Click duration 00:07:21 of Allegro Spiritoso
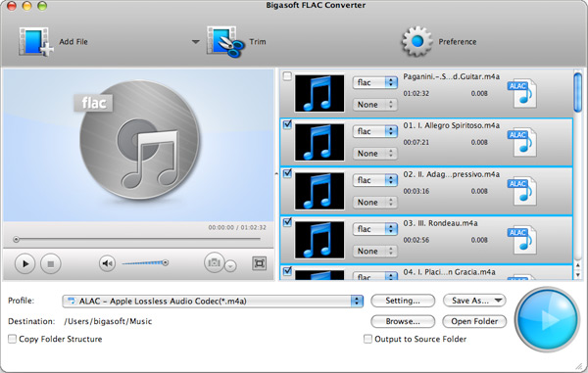Screen dimensions: 588x373 tap(416, 142)
